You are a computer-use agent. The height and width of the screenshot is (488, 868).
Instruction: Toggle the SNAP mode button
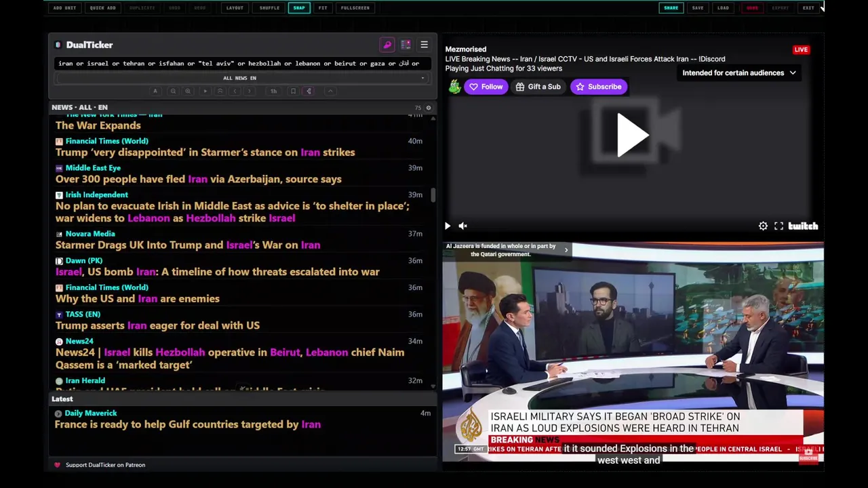[299, 7]
